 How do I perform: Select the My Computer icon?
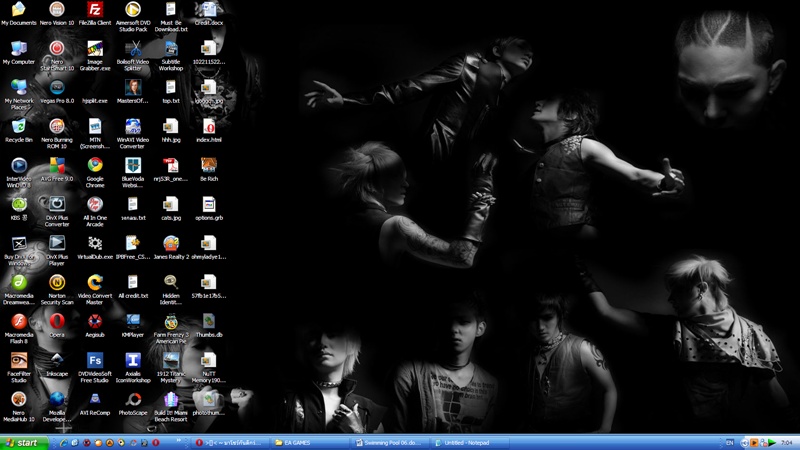point(19,53)
